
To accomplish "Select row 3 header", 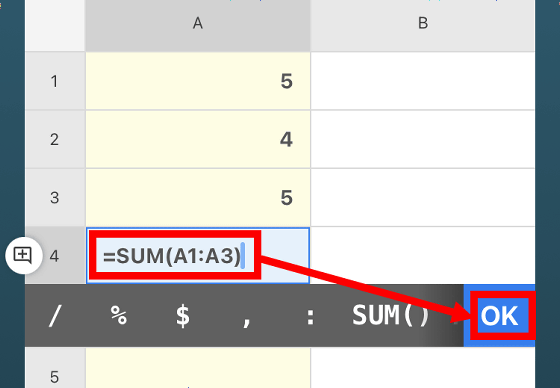I will coord(55,198).
